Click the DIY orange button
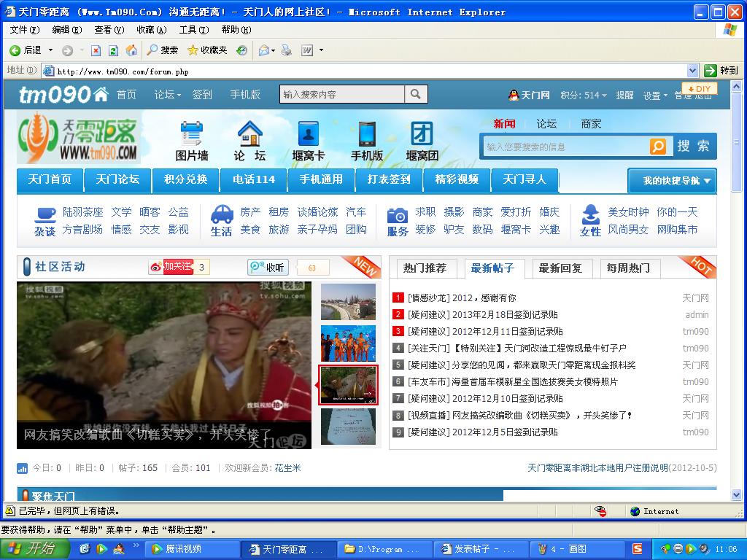Screen dimensions: 747x560 coord(700,88)
